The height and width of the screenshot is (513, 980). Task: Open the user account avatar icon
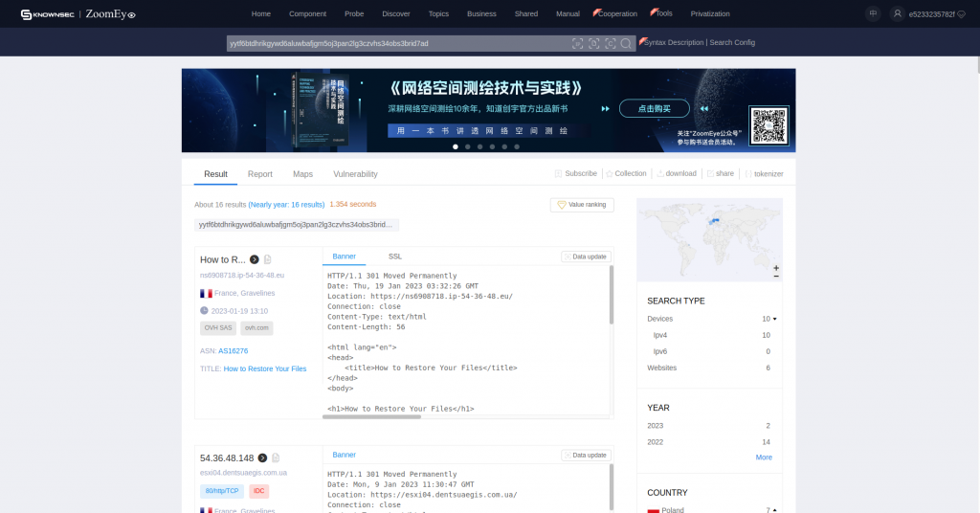897,13
